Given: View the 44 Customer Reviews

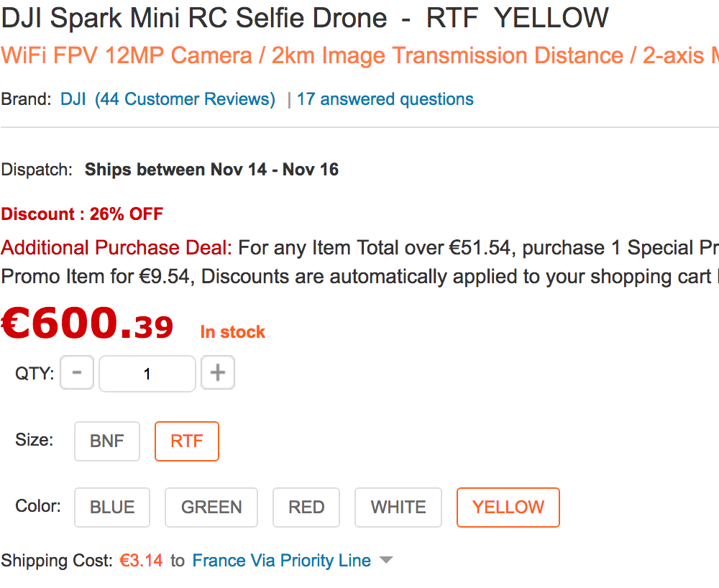Looking at the screenshot, I should 186,99.
